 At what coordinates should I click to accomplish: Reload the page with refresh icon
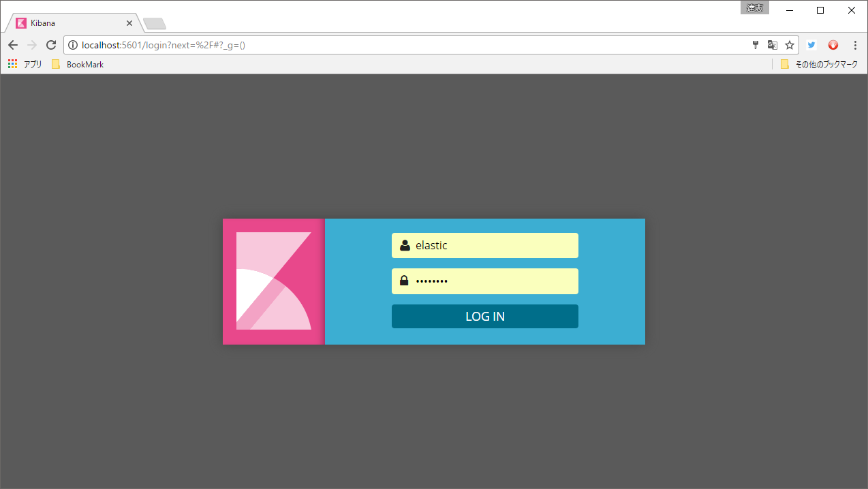[x=51, y=45]
